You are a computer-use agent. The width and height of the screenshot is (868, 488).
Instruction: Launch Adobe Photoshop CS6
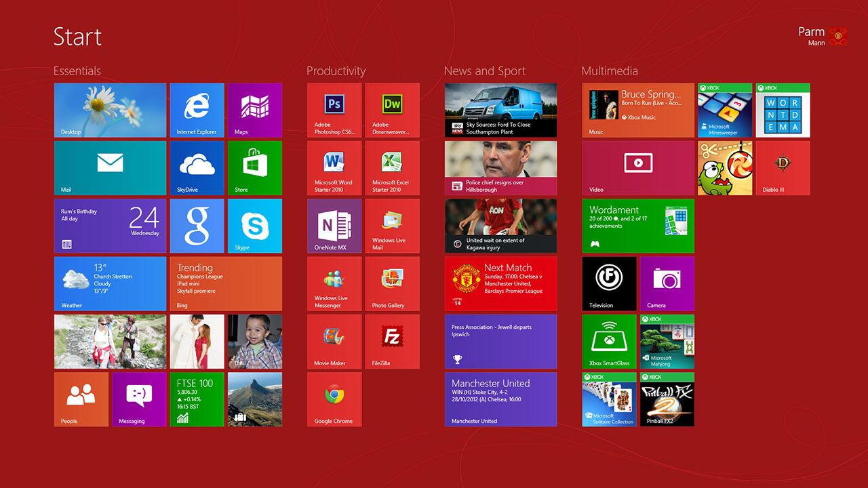click(x=334, y=110)
